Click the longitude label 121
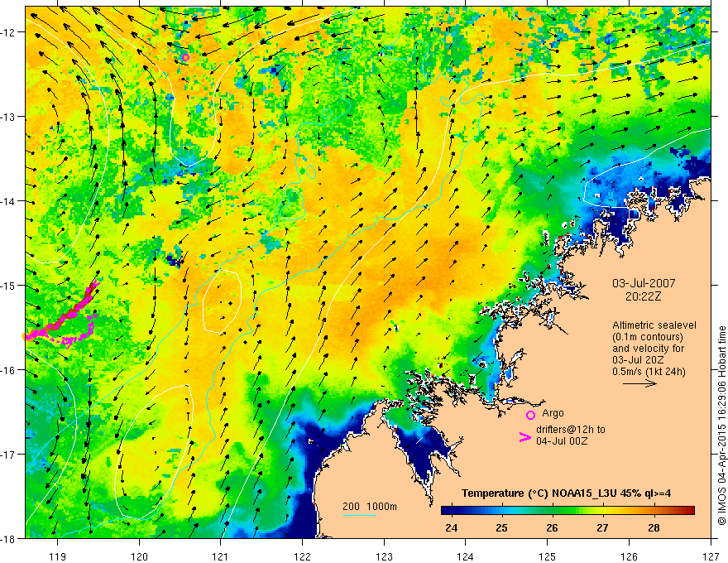This screenshot has width=728, height=563. pos(221,557)
